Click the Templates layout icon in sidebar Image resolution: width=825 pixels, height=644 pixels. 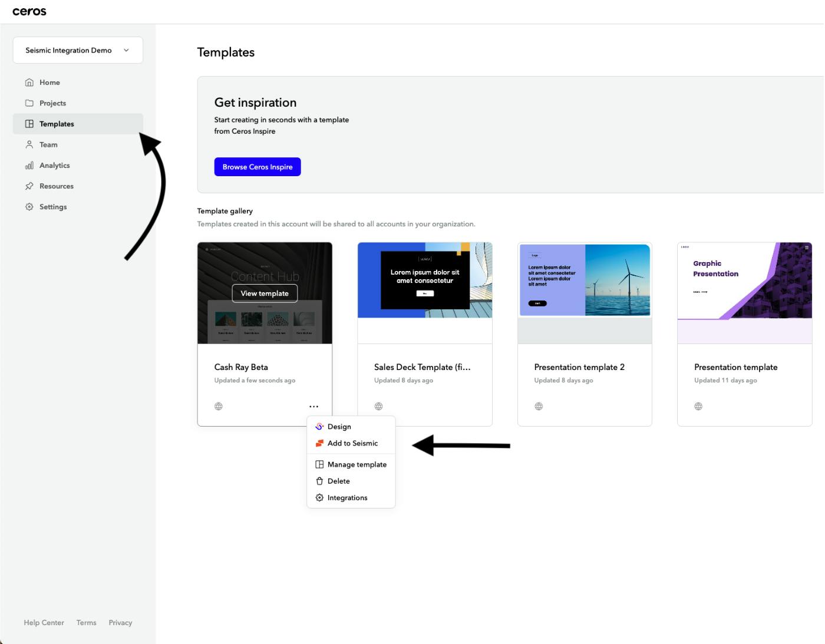[29, 124]
